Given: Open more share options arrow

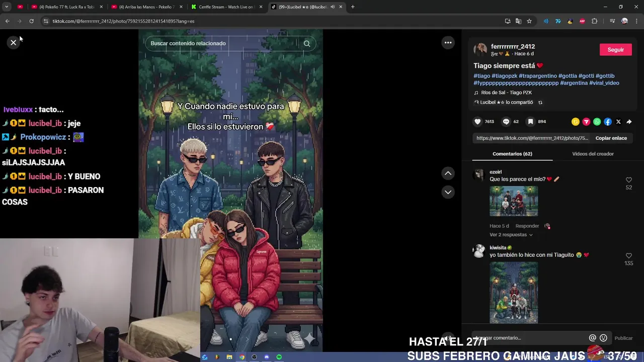Looking at the screenshot, I should [629, 122].
